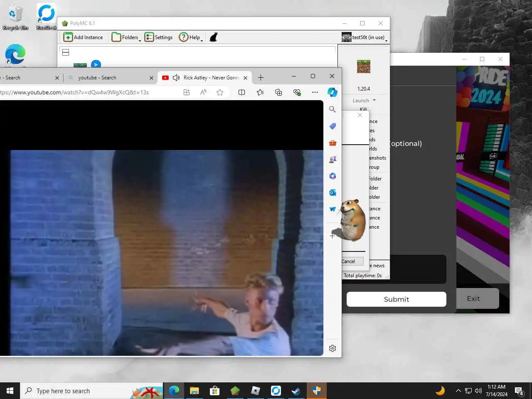
Task: Open File Explorer from the taskbar
Action: (194, 391)
